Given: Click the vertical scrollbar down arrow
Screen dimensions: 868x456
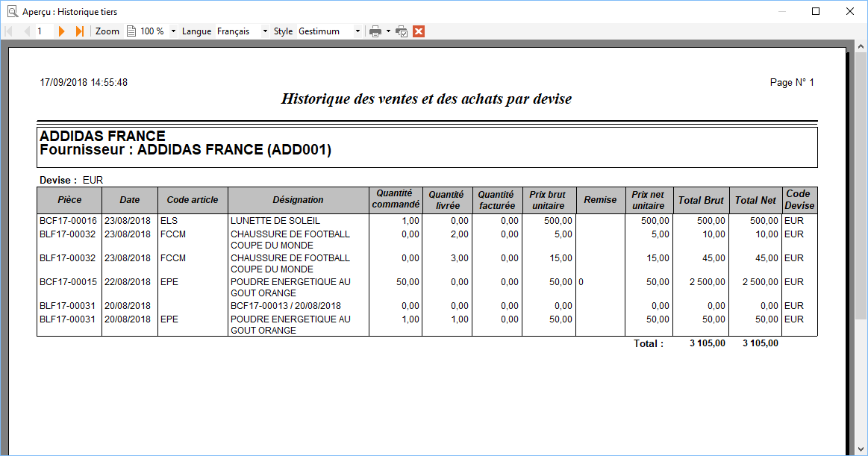Looking at the screenshot, I should (x=861, y=449).
